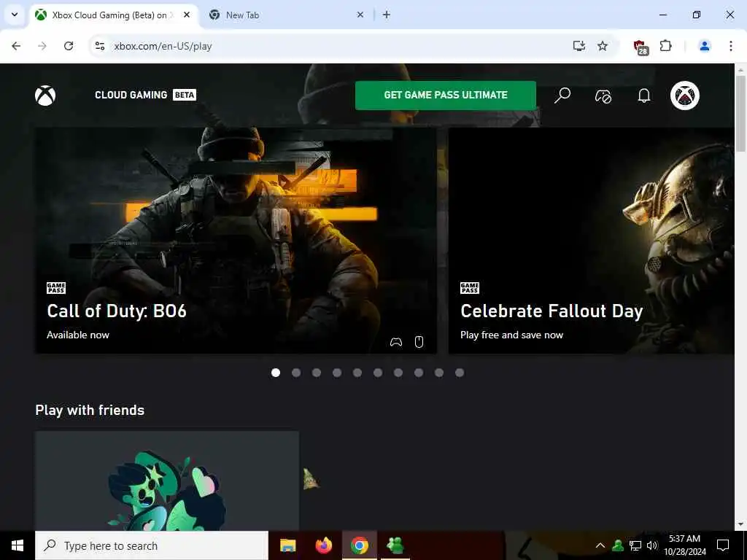Select the tenth carousel dot
The height and width of the screenshot is (560, 747).
[x=460, y=373]
